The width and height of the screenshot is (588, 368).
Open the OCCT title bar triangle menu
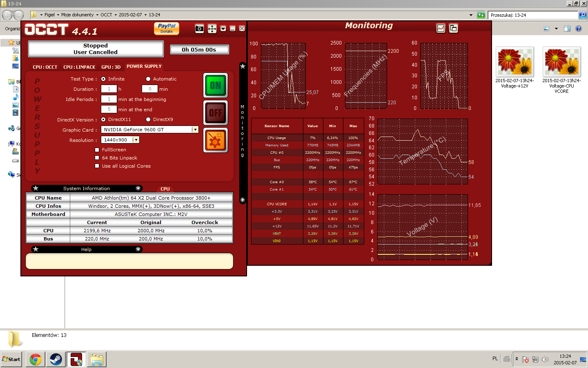coord(223,29)
